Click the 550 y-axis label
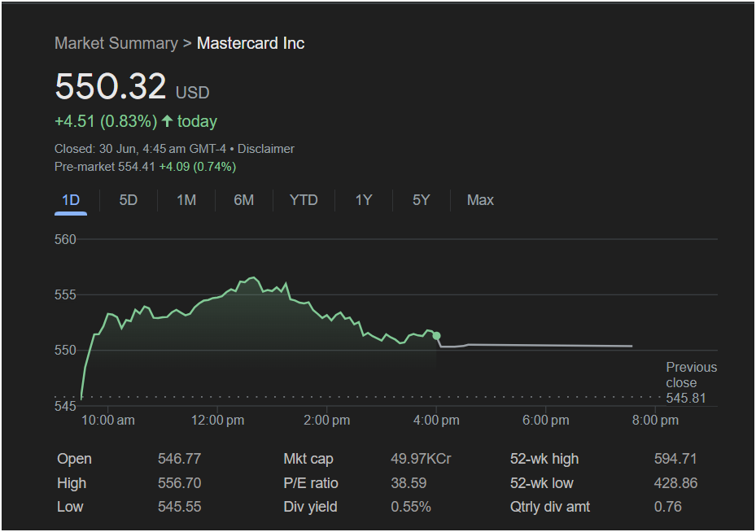 pos(65,351)
